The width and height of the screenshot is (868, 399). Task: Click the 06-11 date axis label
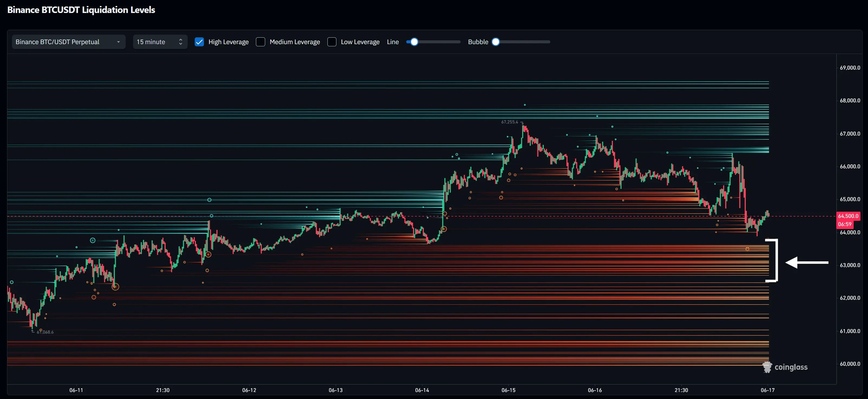click(76, 390)
